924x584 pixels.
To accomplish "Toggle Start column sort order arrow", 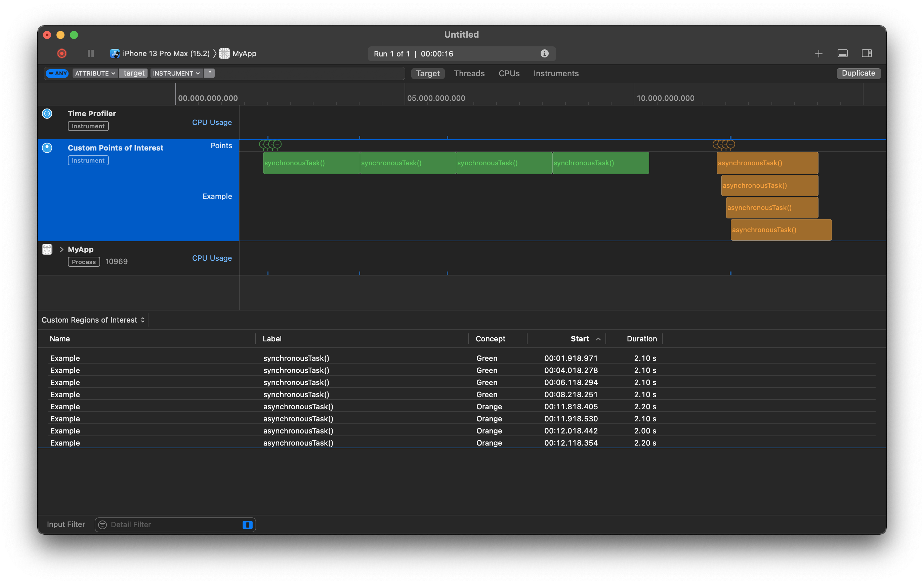I will [598, 339].
